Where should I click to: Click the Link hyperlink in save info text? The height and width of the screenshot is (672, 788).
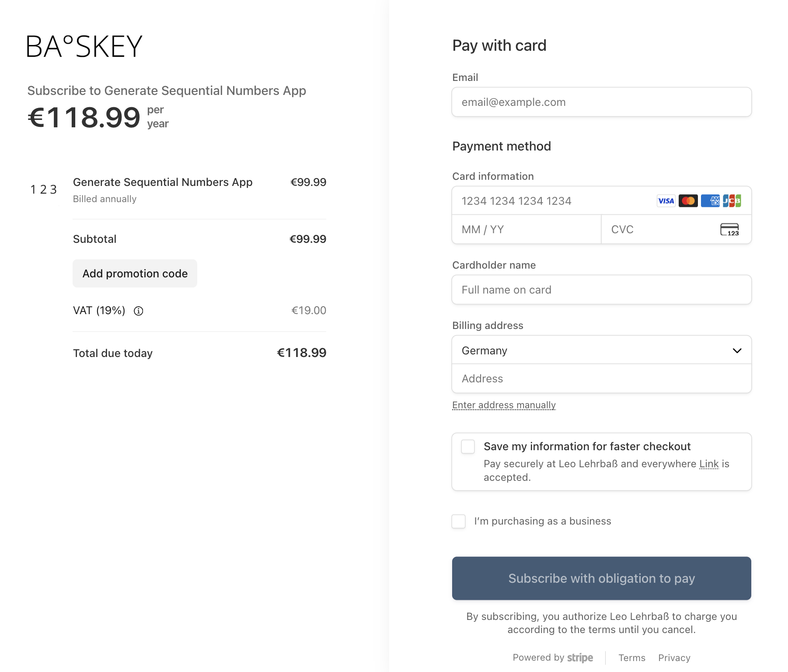708,464
